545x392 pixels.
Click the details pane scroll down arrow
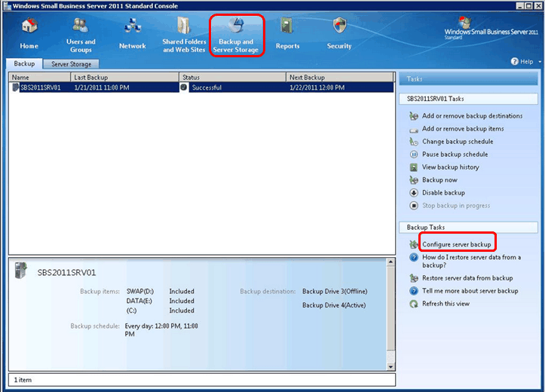click(390, 366)
